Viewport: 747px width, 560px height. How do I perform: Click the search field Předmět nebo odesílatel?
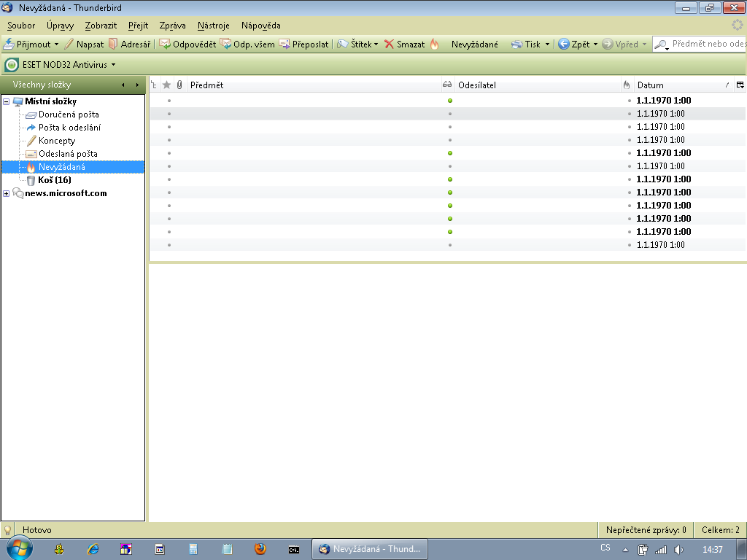tap(708, 44)
